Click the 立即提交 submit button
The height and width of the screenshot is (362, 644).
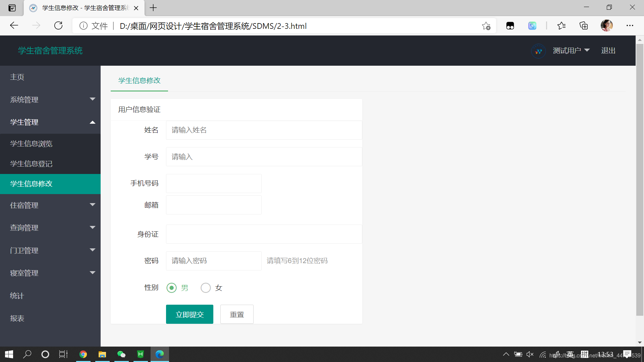(x=190, y=314)
